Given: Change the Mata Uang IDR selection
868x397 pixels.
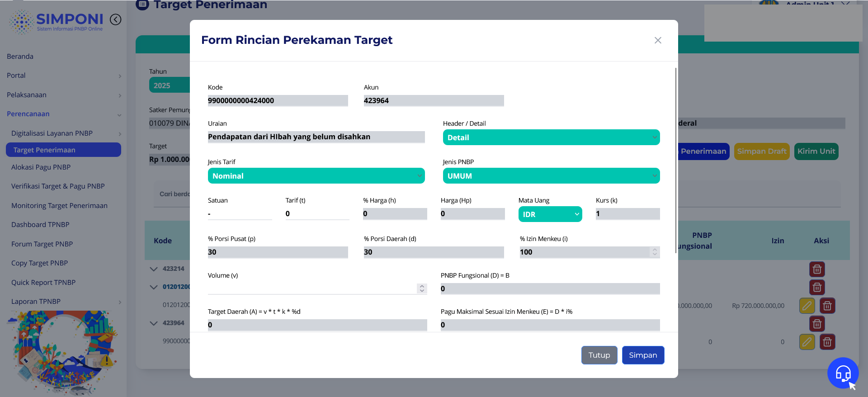Looking at the screenshot, I should click(x=550, y=214).
